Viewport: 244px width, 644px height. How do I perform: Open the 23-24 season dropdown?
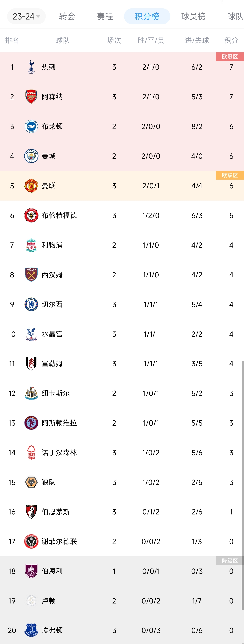(x=26, y=16)
